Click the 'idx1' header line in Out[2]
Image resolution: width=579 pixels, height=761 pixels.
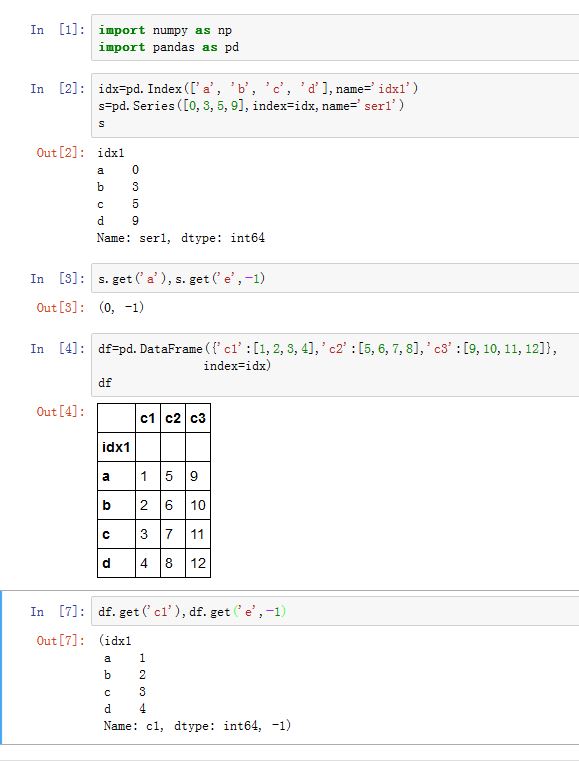(x=111, y=153)
